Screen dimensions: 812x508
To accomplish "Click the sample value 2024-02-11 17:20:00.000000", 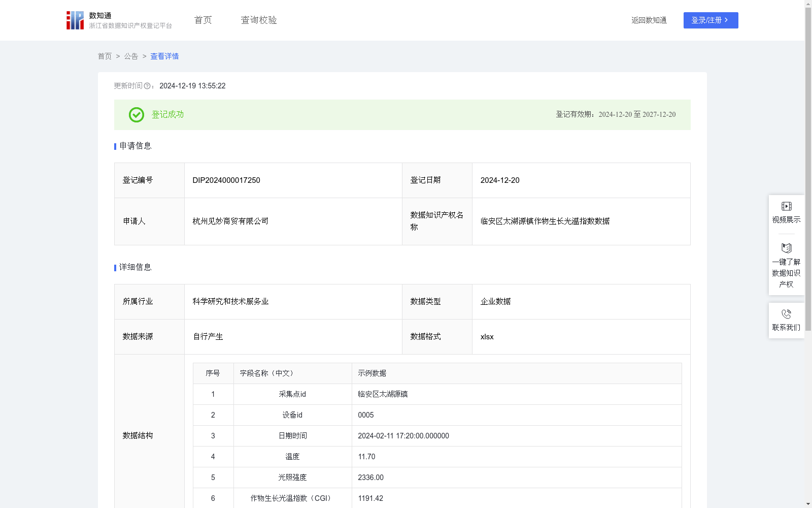I will 403,436.
